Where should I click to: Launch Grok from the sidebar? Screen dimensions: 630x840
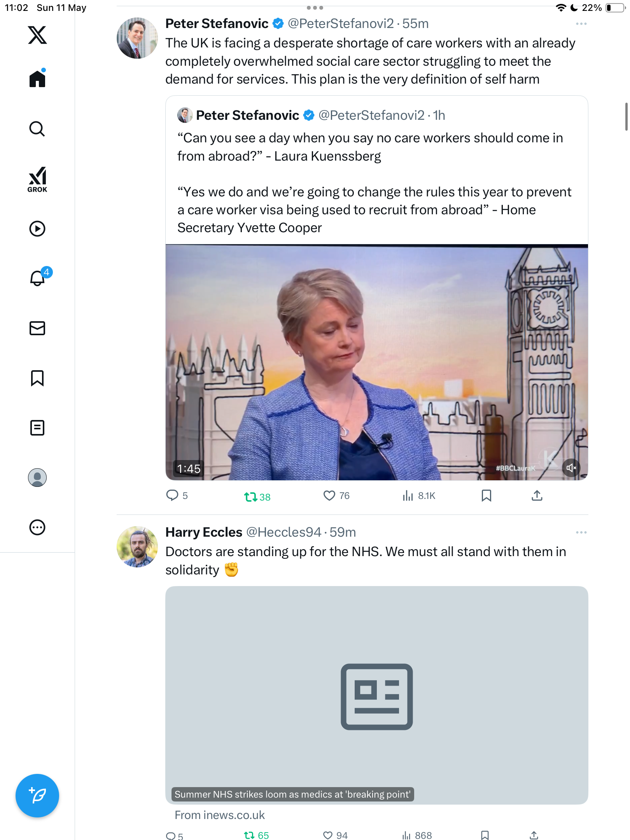point(37,180)
